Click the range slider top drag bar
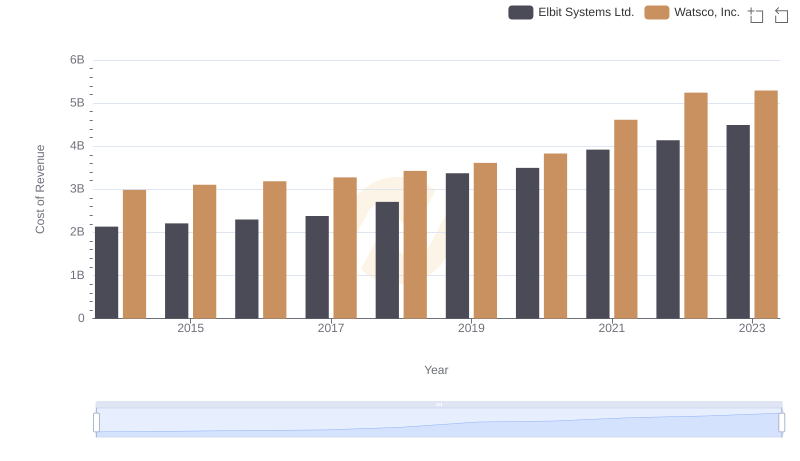The image size is (800, 461). point(439,404)
